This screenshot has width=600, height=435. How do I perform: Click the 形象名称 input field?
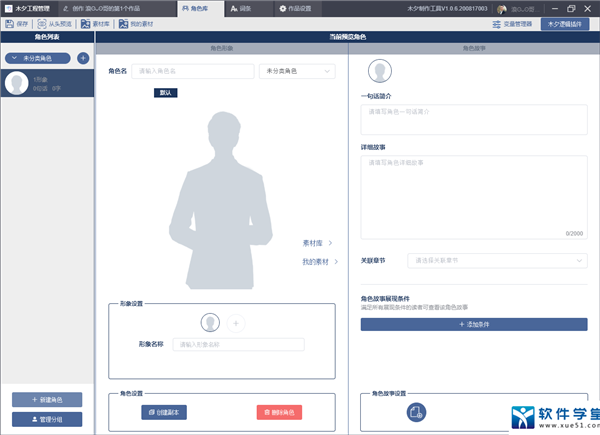pyautogui.click(x=238, y=344)
